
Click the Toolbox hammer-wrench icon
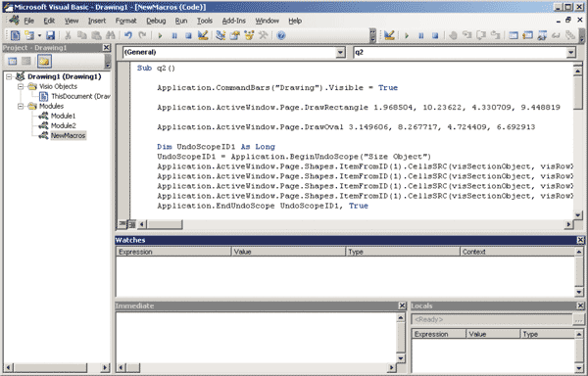pyautogui.click(x=264, y=35)
